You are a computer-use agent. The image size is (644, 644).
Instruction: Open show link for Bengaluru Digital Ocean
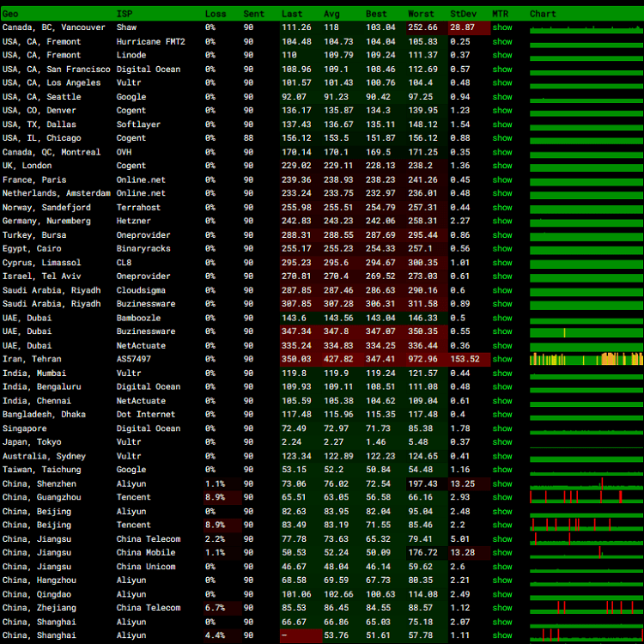pos(502,387)
